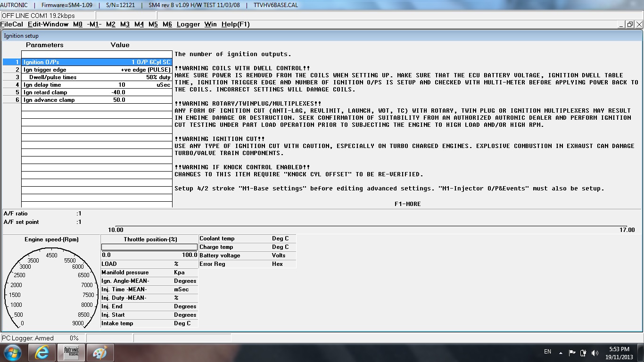Open the Edit-Window menu
This screenshot has height=362, width=644.
pos(48,25)
